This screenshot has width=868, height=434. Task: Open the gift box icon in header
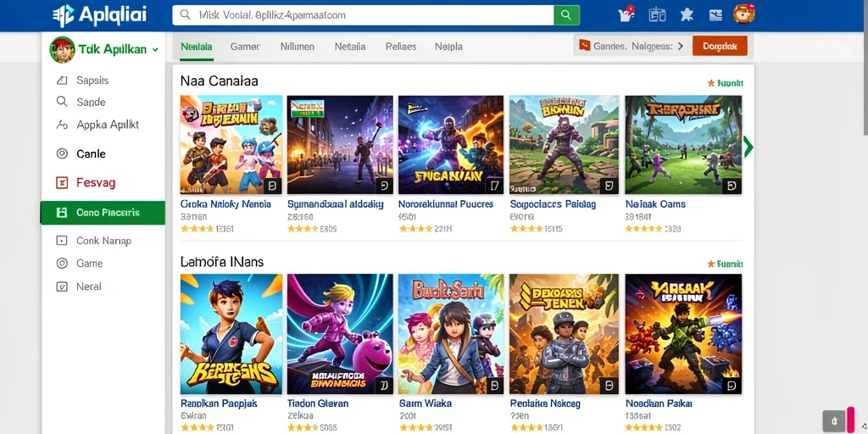[657, 15]
